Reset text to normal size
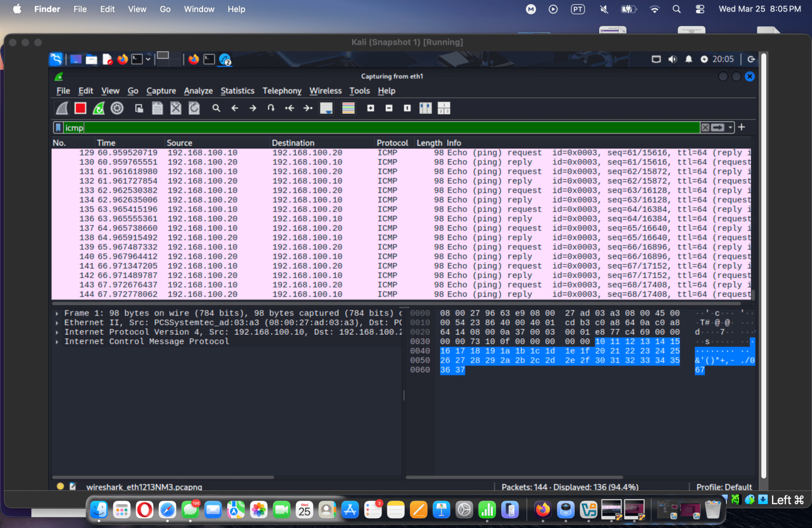The width and height of the screenshot is (812, 528). [x=407, y=109]
